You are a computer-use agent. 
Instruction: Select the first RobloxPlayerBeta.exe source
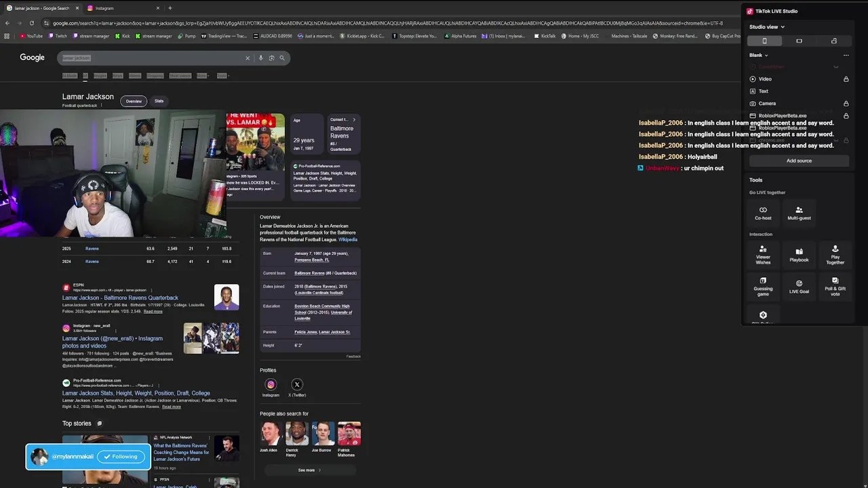(x=799, y=116)
